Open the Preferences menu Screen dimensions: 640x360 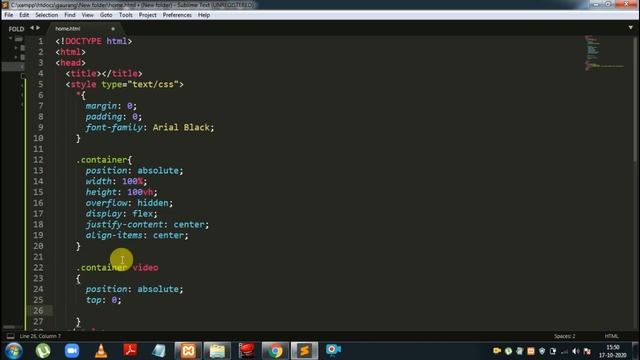coord(177,15)
